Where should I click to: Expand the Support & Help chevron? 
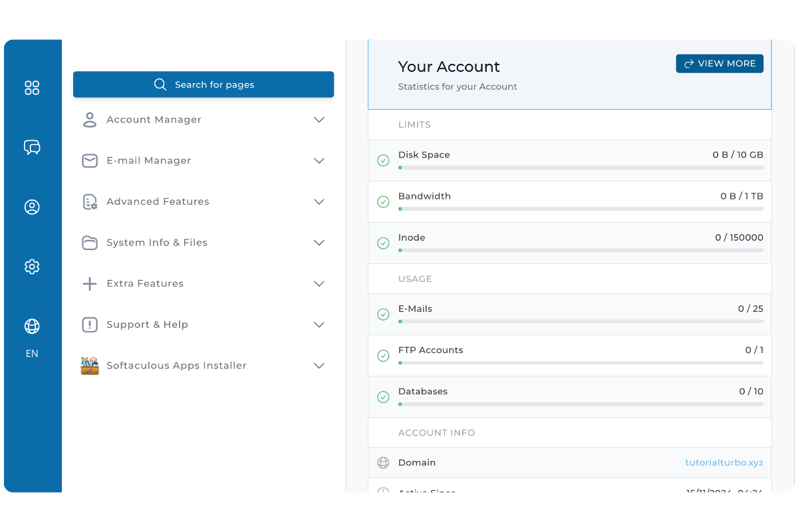coord(319,325)
